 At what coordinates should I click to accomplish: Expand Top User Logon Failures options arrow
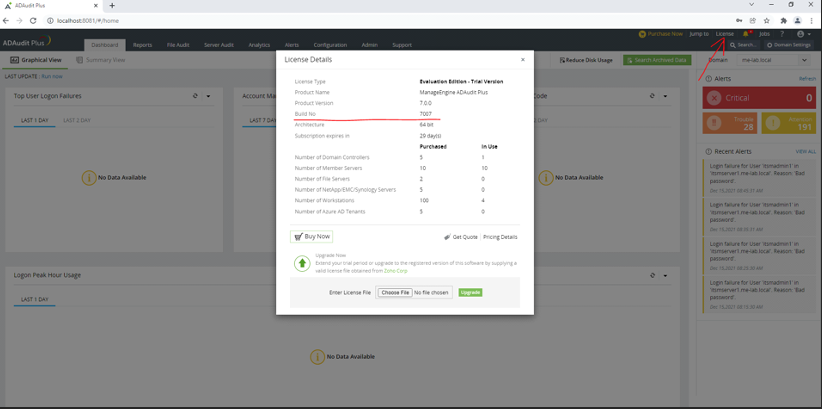(x=208, y=96)
